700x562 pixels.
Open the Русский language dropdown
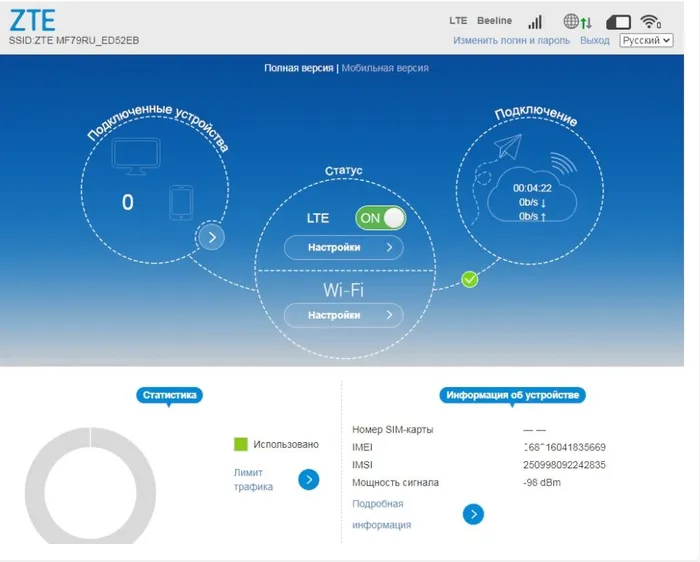point(646,41)
